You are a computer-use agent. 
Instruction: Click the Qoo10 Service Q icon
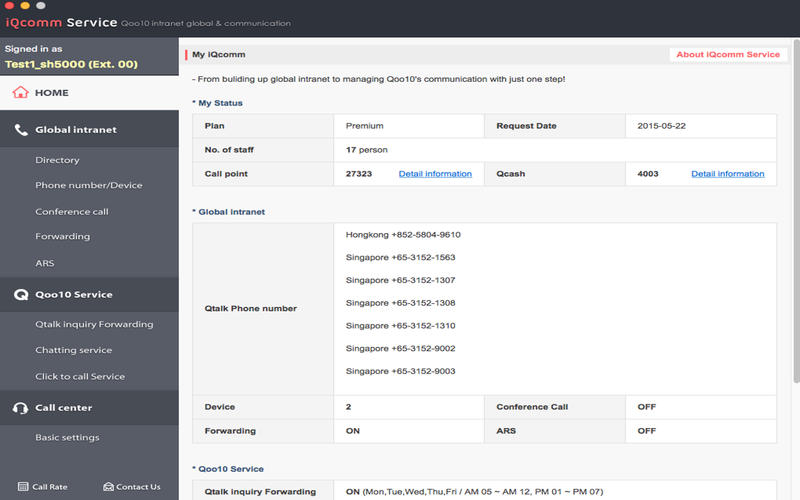(x=20, y=295)
